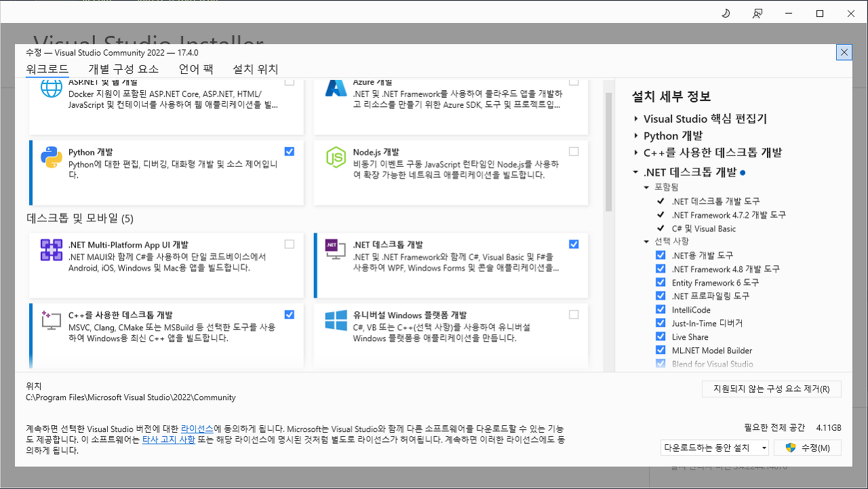Expand Visual Studio 핵심 편집기 details
Viewport: 868px width, 489px height.
point(636,119)
